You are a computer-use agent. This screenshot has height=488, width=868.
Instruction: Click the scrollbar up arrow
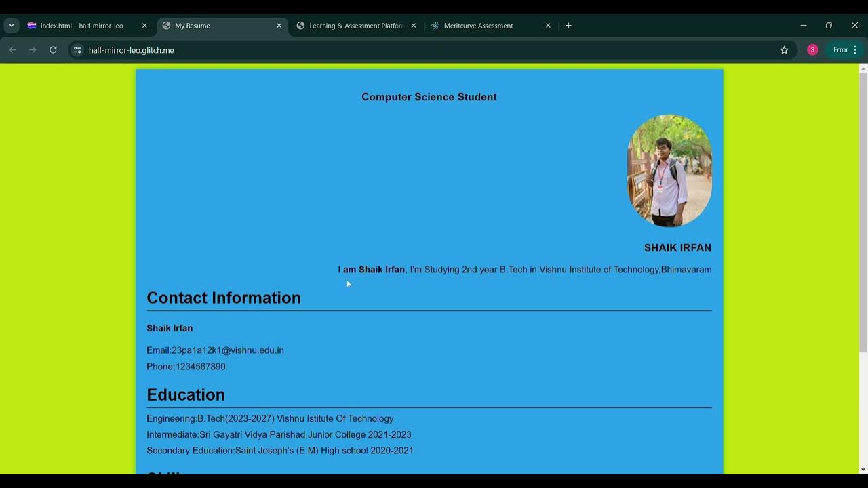(863, 67)
